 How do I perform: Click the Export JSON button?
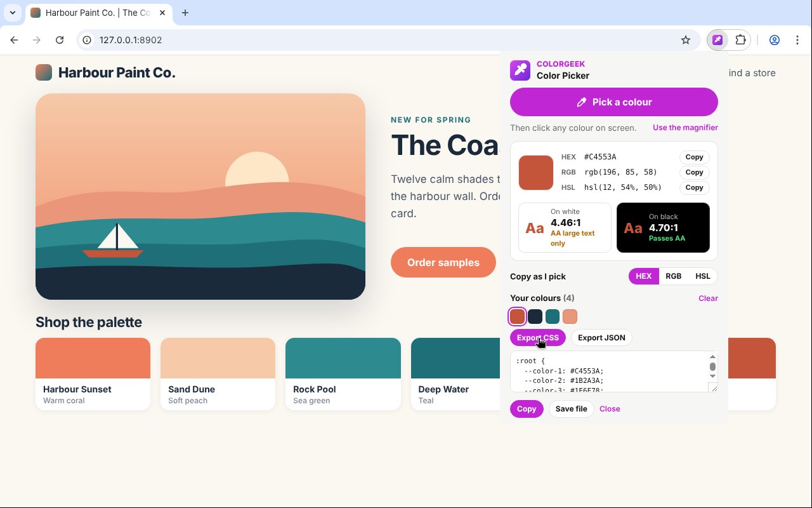(x=601, y=338)
